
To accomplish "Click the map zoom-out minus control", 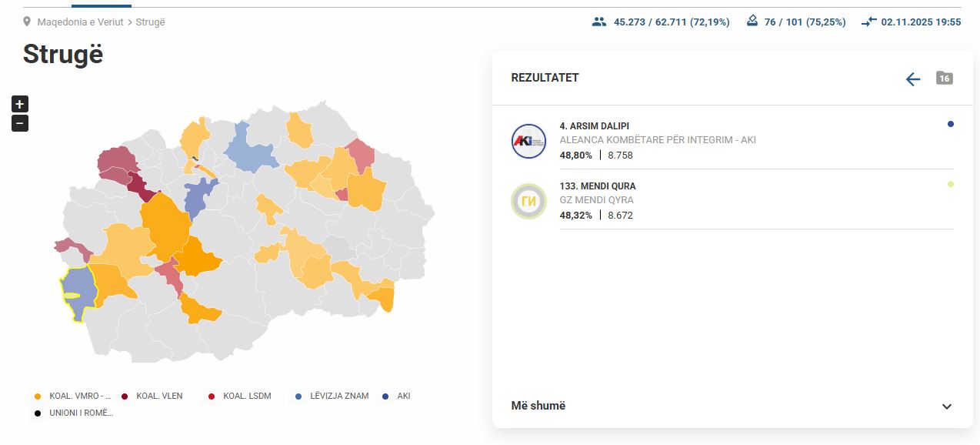I will (x=19, y=122).
